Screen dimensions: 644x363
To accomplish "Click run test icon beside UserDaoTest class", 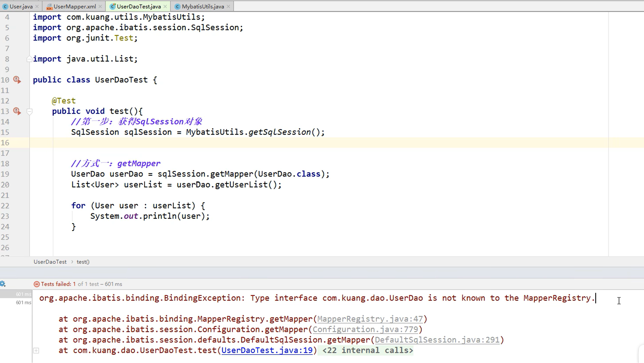I will point(17,80).
